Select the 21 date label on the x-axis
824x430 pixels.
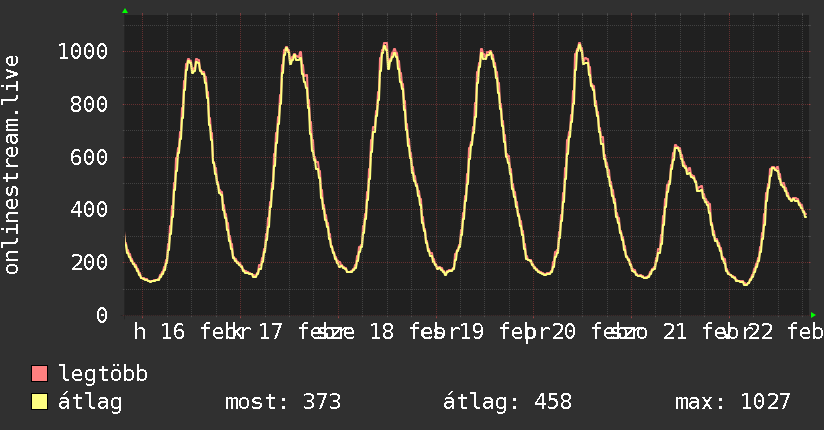674,332
